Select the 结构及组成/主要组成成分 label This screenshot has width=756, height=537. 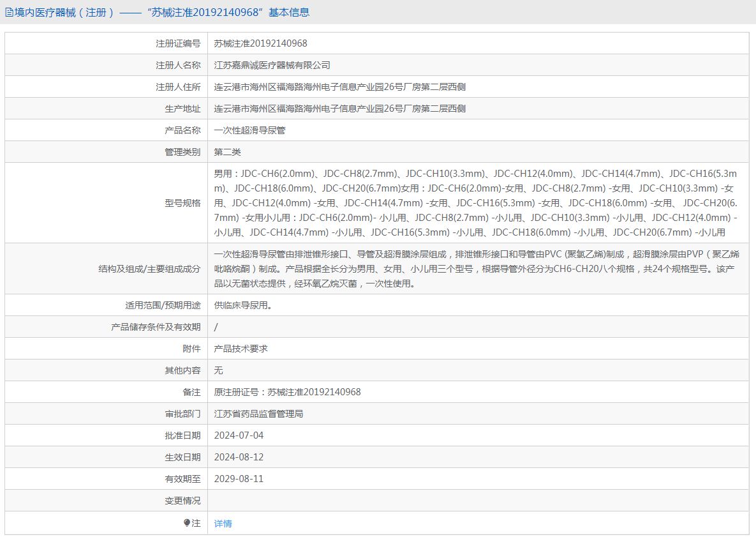pyautogui.click(x=149, y=269)
